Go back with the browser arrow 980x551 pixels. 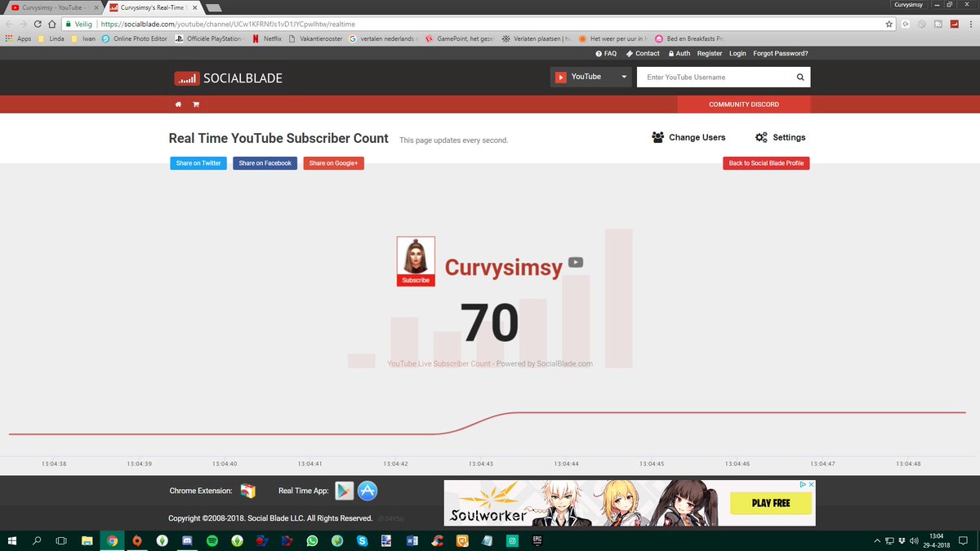pos(9,24)
